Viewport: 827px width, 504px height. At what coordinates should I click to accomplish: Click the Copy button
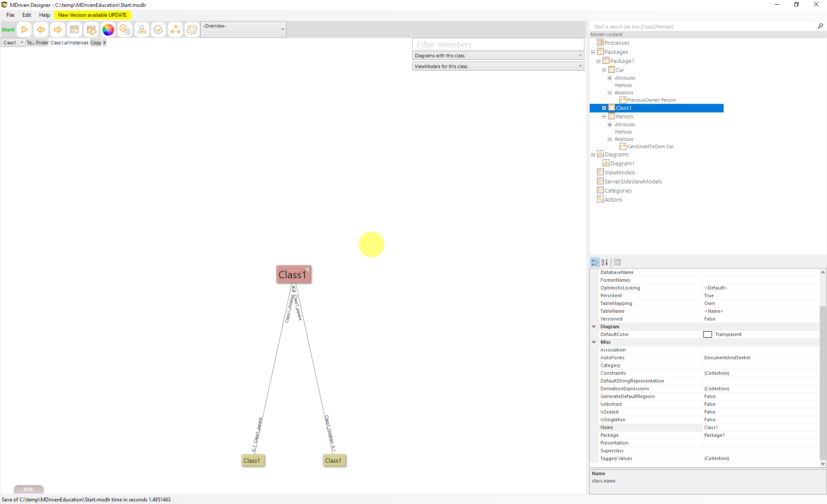coord(96,43)
